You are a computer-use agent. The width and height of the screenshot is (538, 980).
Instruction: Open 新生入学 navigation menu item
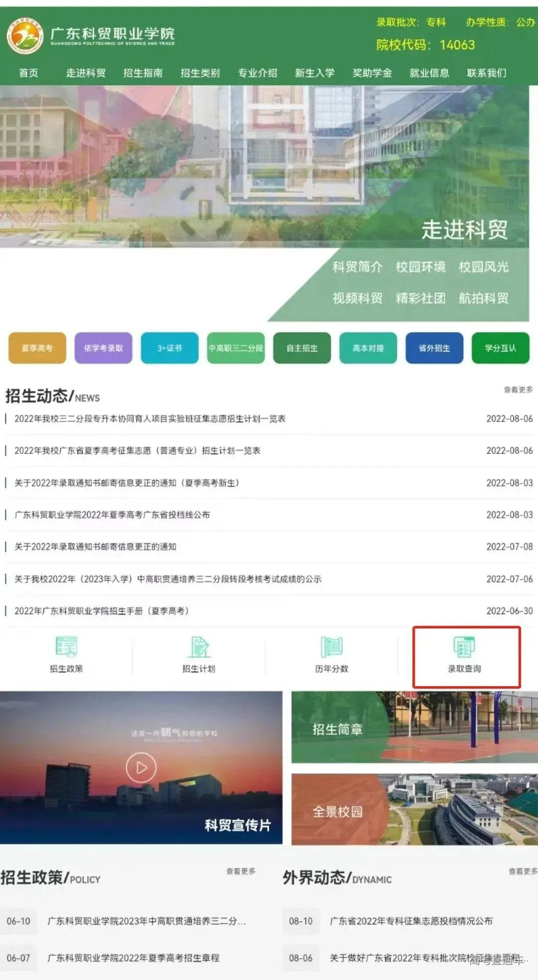315,73
